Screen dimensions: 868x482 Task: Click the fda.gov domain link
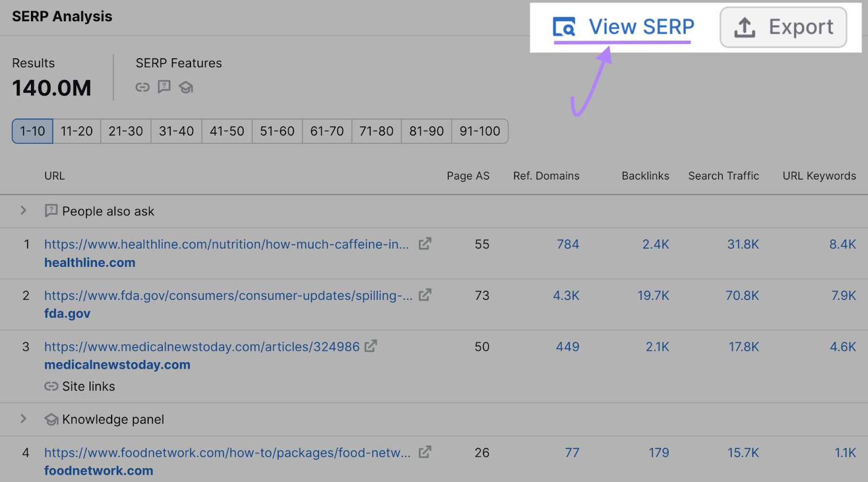coord(67,314)
